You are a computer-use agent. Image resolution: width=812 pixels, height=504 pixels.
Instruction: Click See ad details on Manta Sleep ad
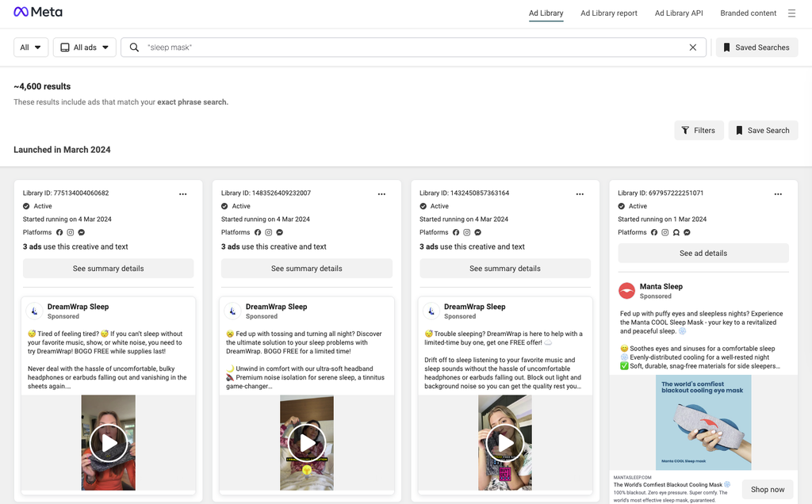pos(703,253)
